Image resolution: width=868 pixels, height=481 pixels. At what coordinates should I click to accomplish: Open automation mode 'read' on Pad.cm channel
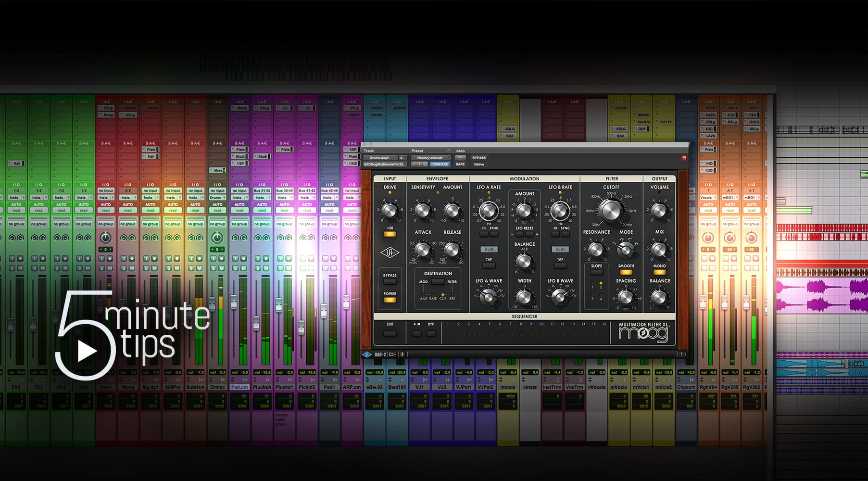239,211
